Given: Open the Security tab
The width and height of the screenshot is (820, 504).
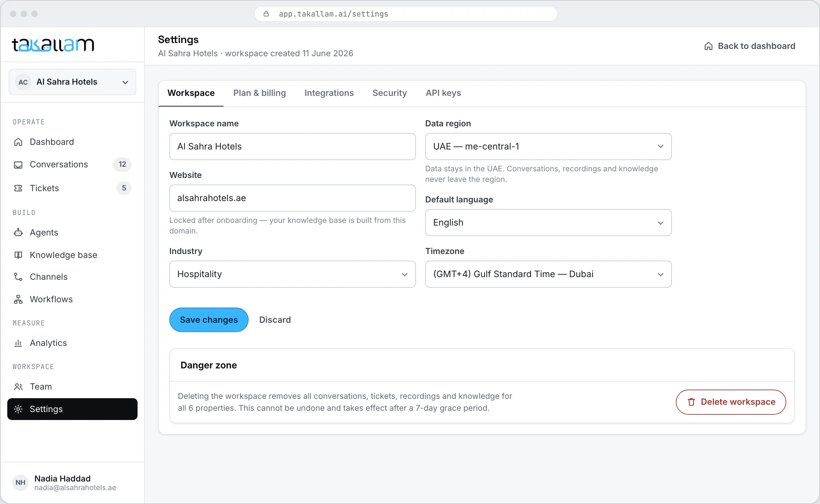Looking at the screenshot, I should pos(389,93).
